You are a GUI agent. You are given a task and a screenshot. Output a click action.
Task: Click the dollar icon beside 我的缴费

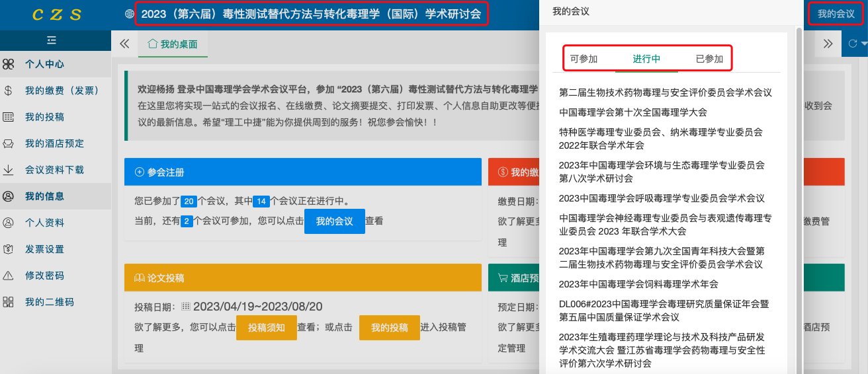pos(9,91)
